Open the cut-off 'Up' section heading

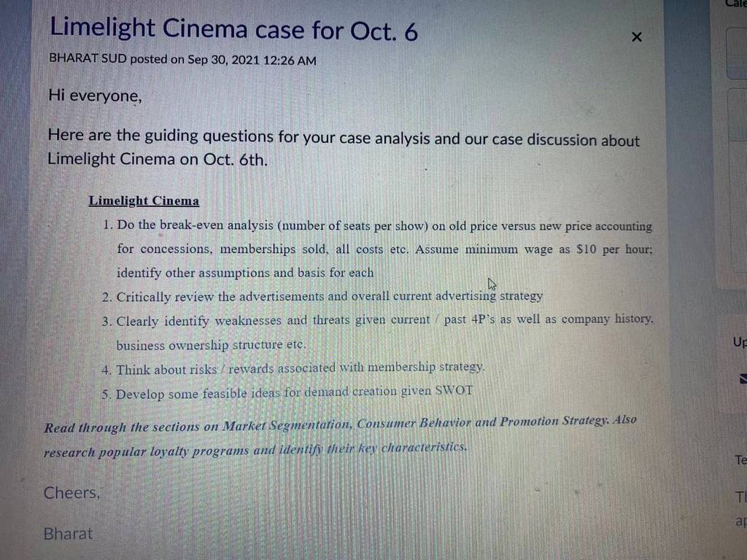coord(740,342)
